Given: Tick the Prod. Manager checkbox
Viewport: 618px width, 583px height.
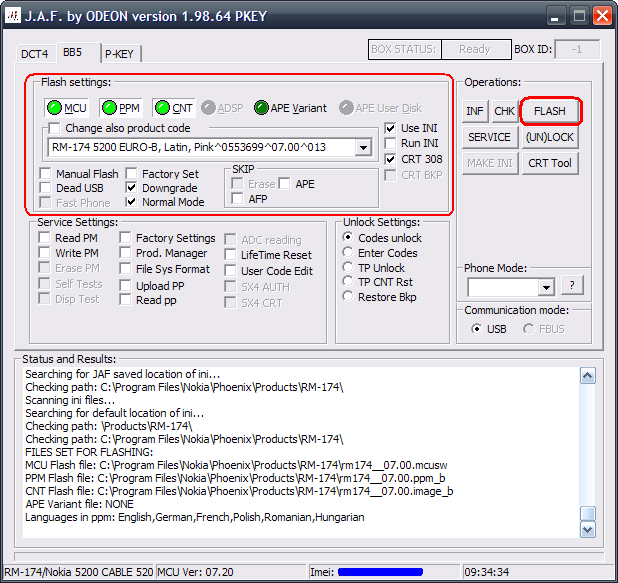Looking at the screenshot, I should coord(125,253).
